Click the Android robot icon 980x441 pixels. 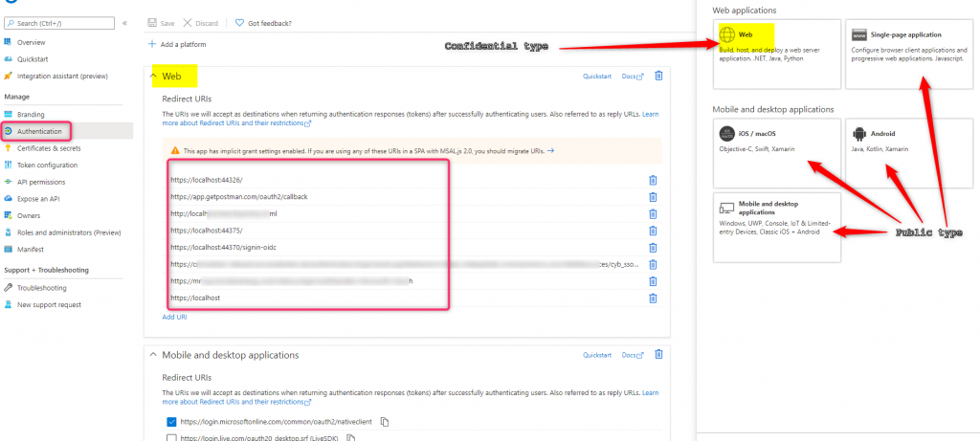click(858, 133)
